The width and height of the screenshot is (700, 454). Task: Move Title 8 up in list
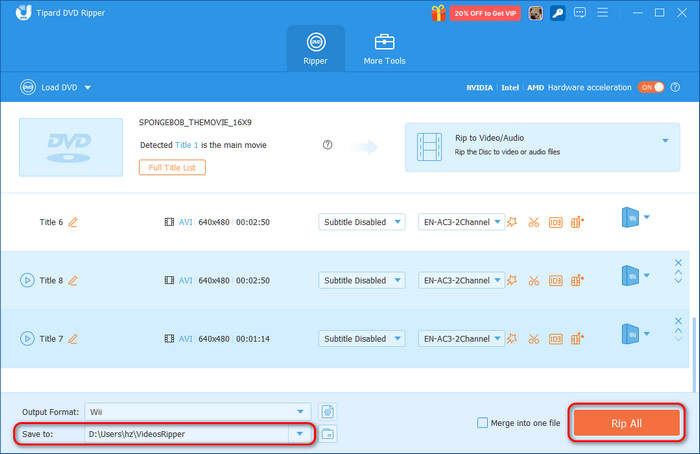678,272
